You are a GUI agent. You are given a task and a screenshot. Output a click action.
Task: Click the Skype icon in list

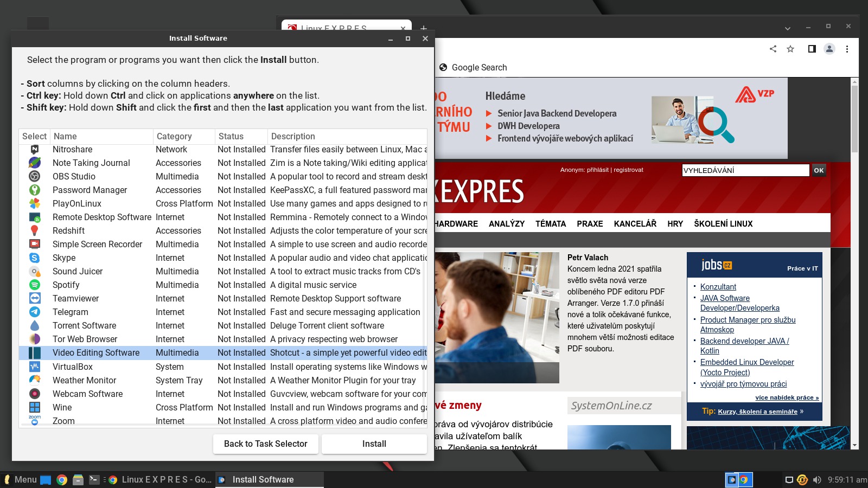coord(35,258)
